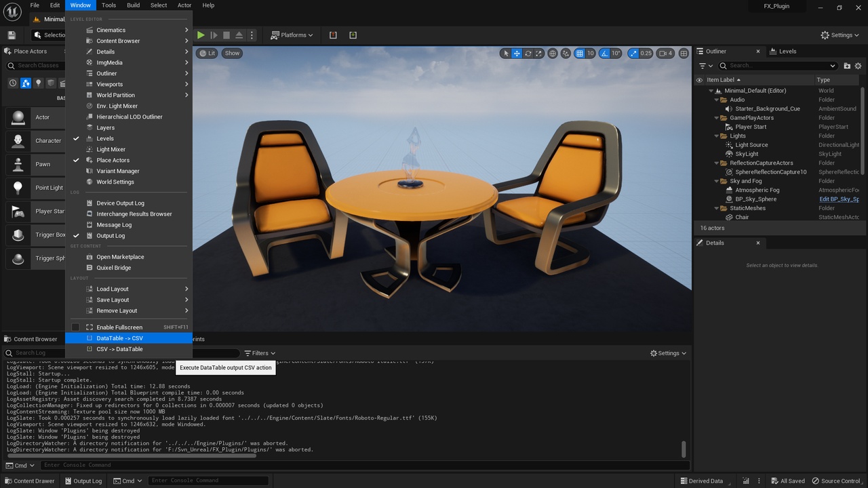Open the viewport Show button
Image resolution: width=868 pixels, height=488 pixels.
pyautogui.click(x=232, y=53)
